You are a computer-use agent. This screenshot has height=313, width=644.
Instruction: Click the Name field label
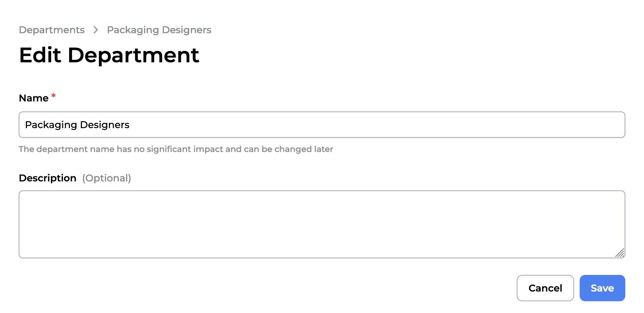point(34,98)
